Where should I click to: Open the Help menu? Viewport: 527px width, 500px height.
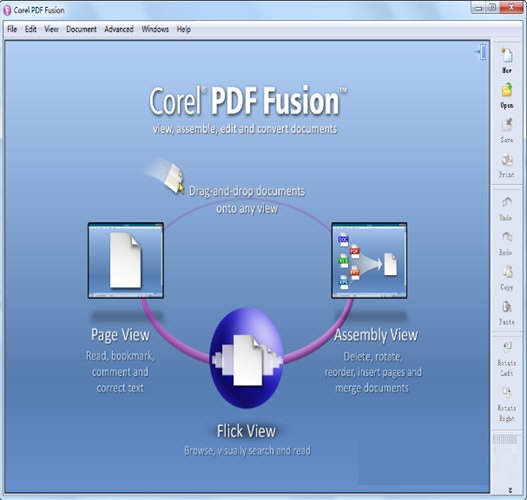[x=184, y=29]
